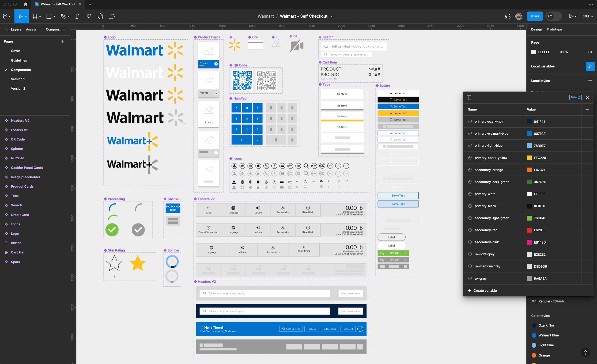Expand file name dropdown chevron
This screenshot has width=597, height=364.
331,16
